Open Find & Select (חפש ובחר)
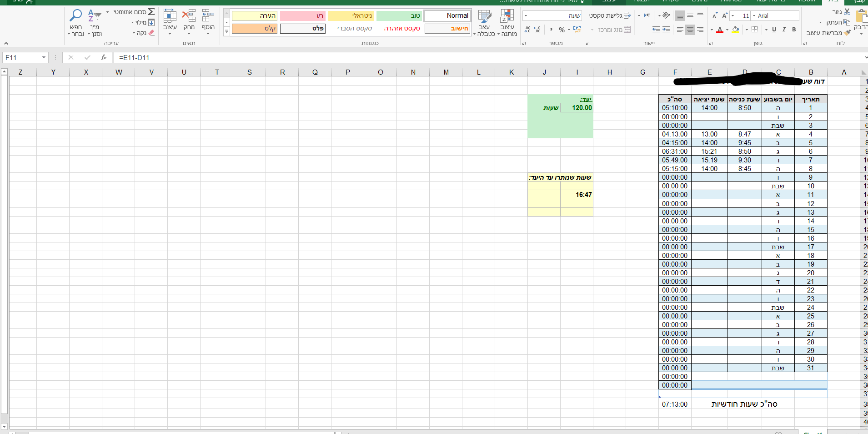This screenshot has height=434, width=868. click(x=76, y=22)
